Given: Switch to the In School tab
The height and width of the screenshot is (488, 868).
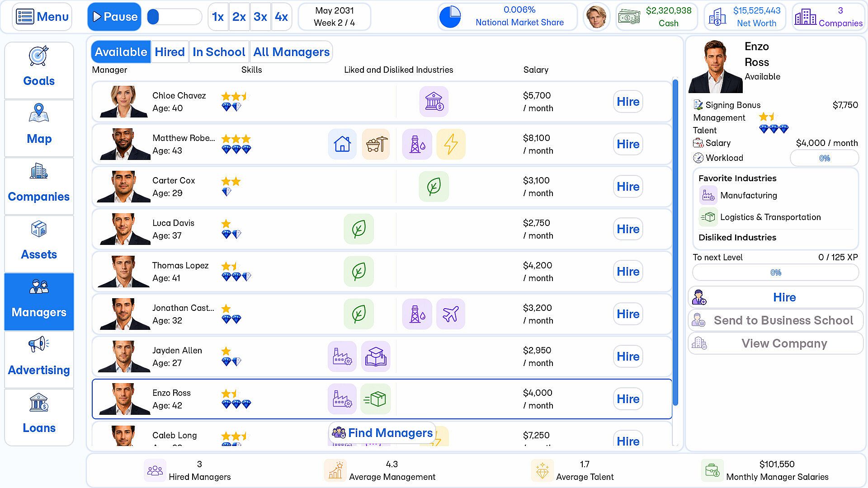Looking at the screenshot, I should (x=219, y=52).
